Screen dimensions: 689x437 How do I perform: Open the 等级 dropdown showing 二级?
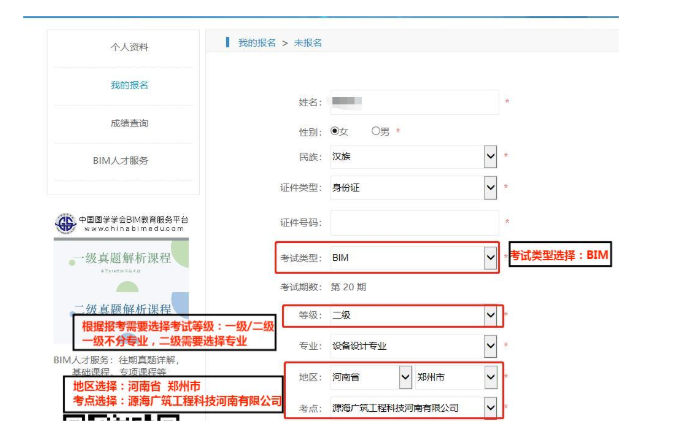click(x=413, y=315)
